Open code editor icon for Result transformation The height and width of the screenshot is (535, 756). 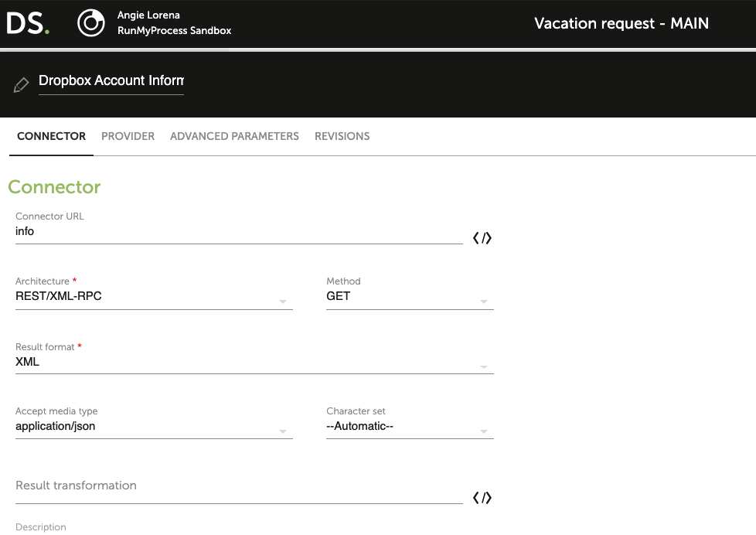pyautogui.click(x=482, y=497)
